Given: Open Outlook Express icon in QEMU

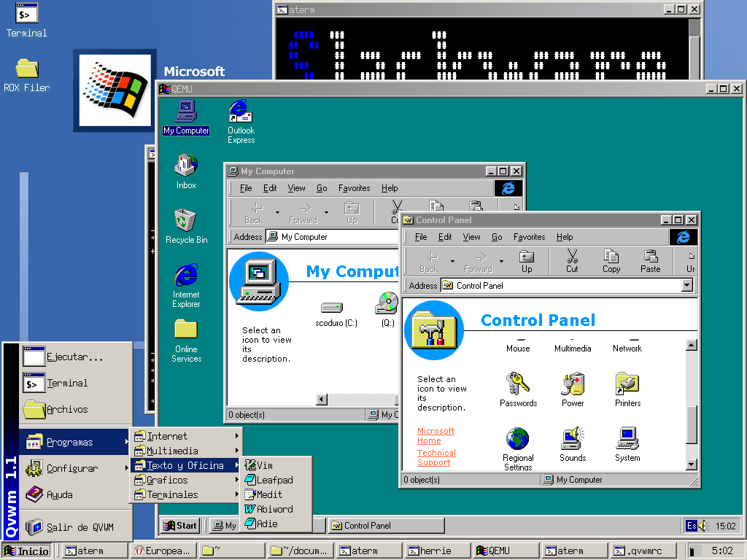Looking at the screenshot, I should [241, 122].
